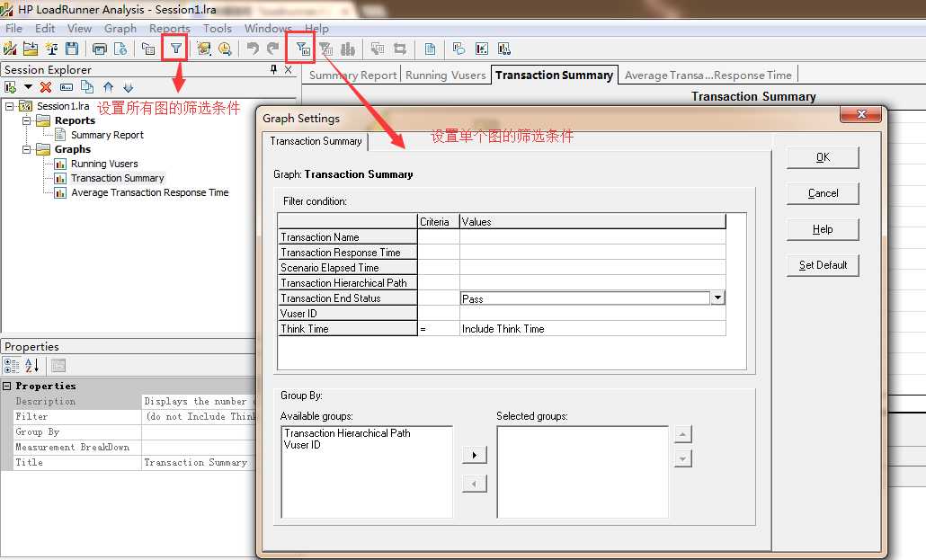This screenshot has height=560, width=926.
Task: Open the Transaction End Status value dropdown
Action: click(x=717, y=298)
